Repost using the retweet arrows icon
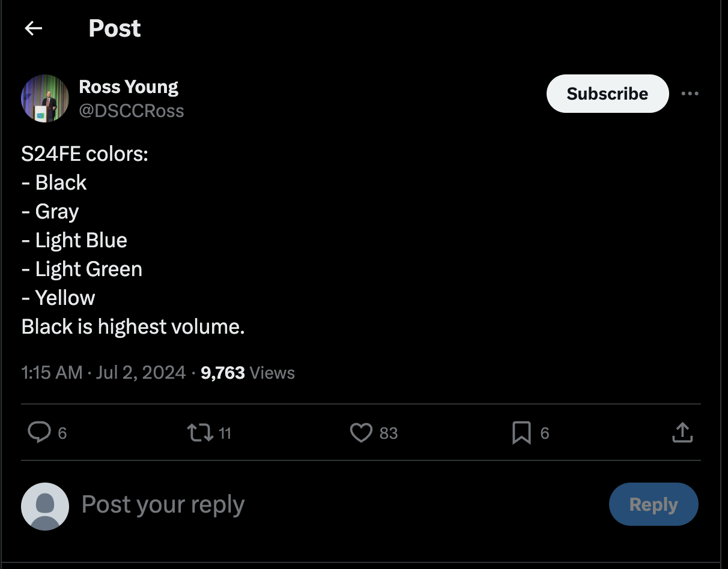Image resolution: width=728 pixels, height=569 pixels. point(200,433)
